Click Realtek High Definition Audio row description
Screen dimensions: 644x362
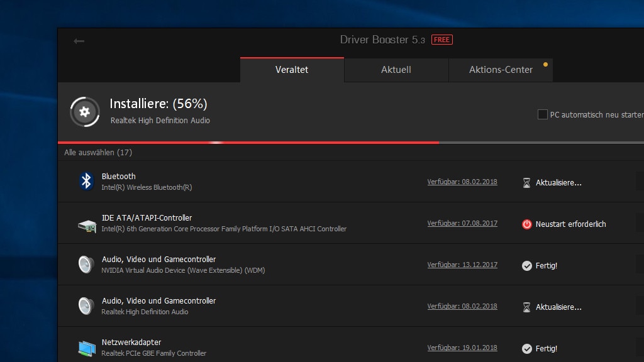click(x=145, y=312)
